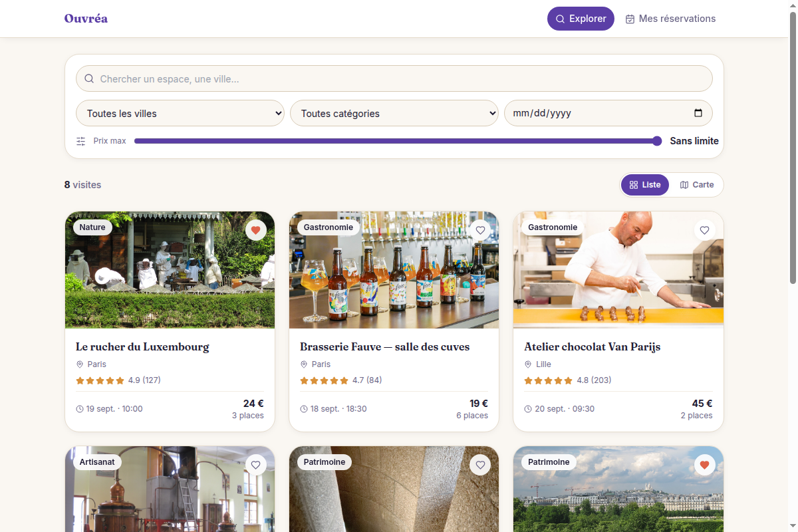The image size is (798, 532).
Task: Click the Artisanat category tag
Action: (x=97, y=462)
